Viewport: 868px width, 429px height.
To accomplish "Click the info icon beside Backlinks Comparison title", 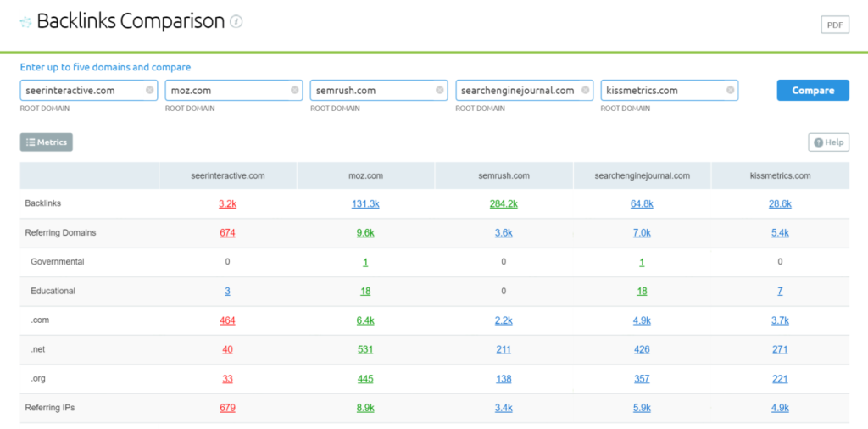I will pos(236,22).
